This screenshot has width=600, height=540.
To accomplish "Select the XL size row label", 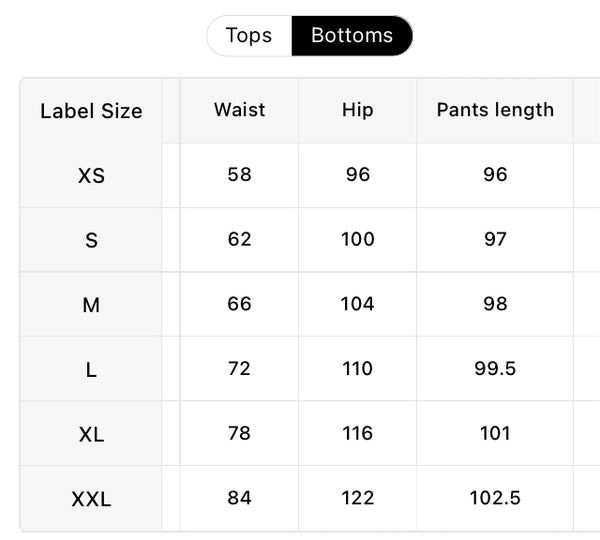I will point(91,434).
